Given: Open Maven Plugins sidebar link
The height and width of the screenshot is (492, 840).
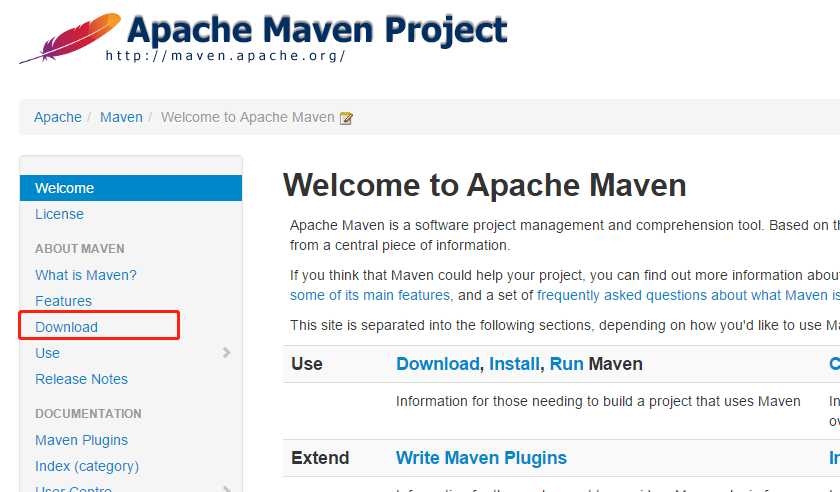Looking at the screenshot, I should 81,441.
